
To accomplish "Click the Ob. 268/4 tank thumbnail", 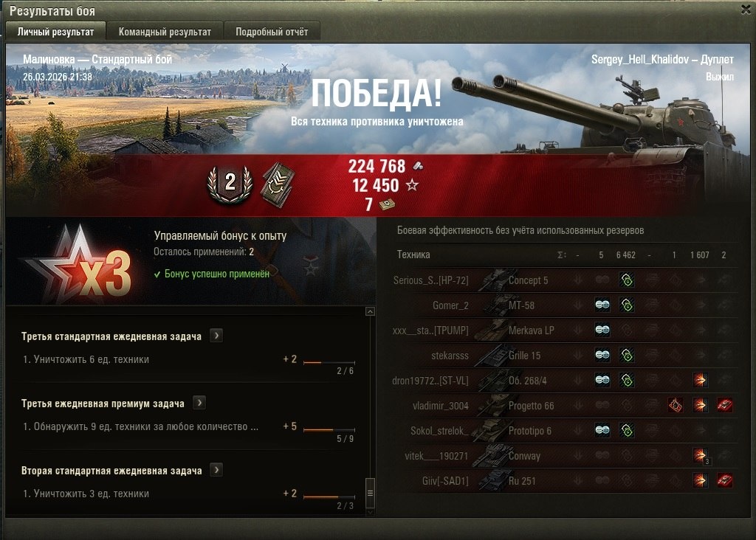I will pyautogui.click(x=491, y=381).
